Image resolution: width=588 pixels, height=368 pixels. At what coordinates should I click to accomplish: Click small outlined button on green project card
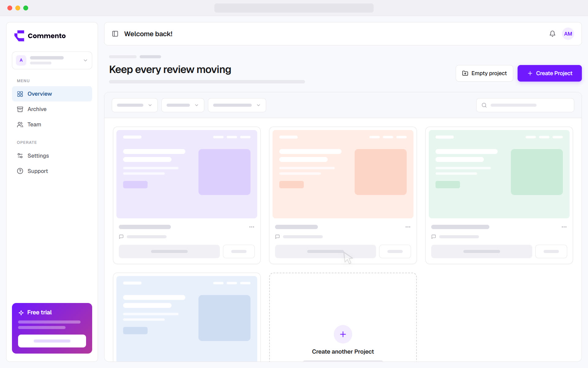pos(551,251)
